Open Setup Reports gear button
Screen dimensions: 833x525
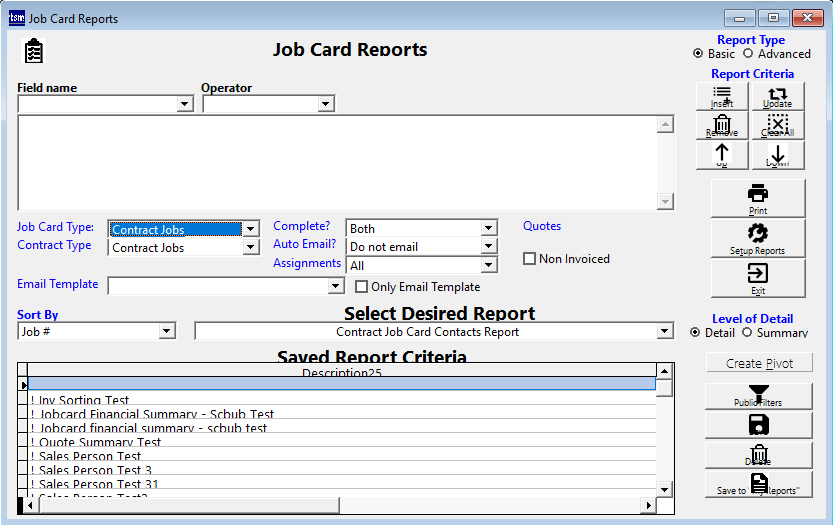pos(757,238)
